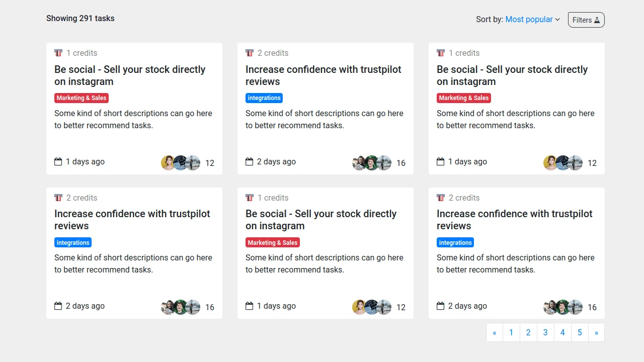
Task: Click the credits icon on first Instagram card
Action: [57, 52]
